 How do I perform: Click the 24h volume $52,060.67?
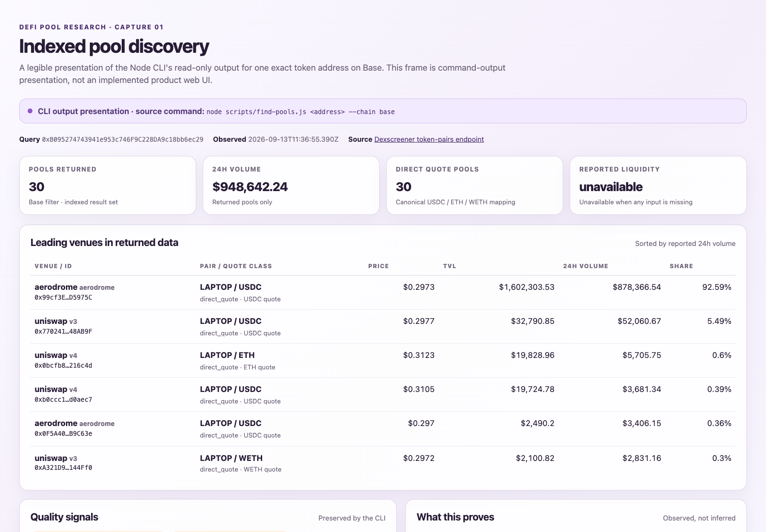point(639,321)
